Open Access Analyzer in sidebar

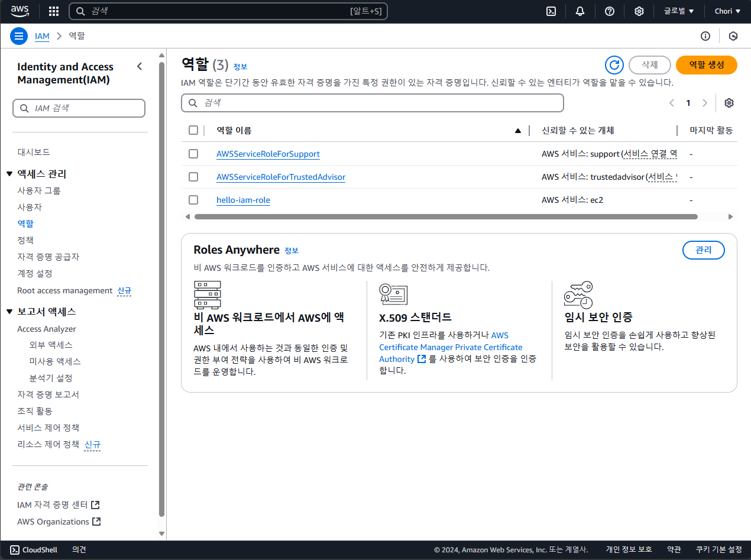point(47,329)
